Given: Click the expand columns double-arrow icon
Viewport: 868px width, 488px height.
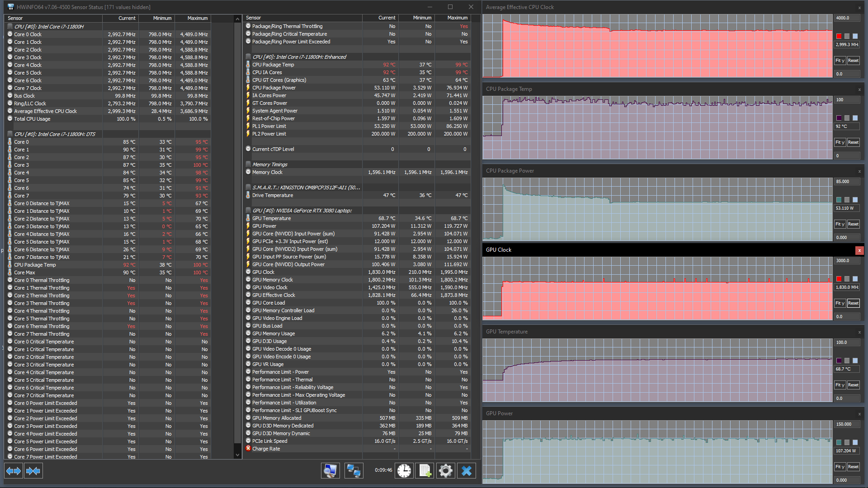Looking at the screenshot, I should (14, 471).
